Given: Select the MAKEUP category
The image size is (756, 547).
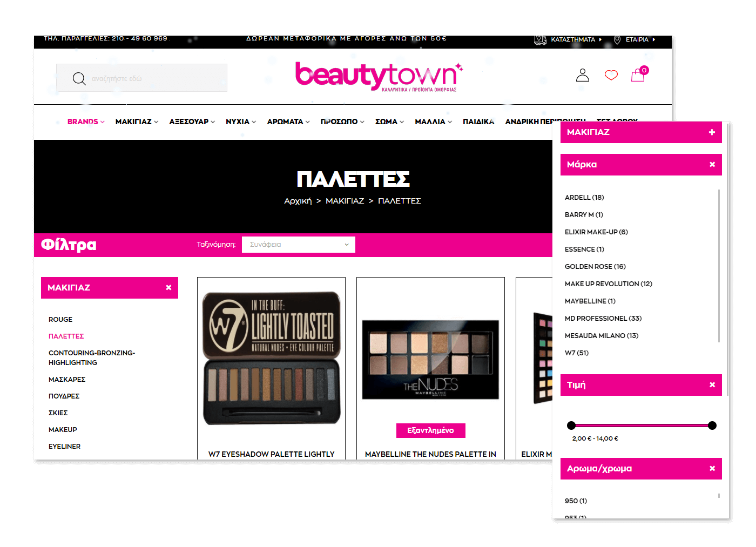Looking at the screenshot, I should [x=63, y=430].
